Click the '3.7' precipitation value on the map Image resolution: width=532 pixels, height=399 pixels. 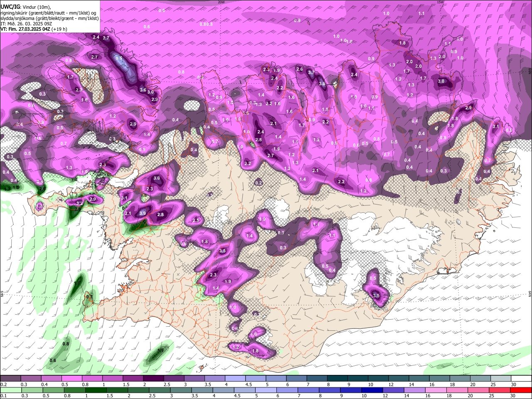(x=311, y=72)
